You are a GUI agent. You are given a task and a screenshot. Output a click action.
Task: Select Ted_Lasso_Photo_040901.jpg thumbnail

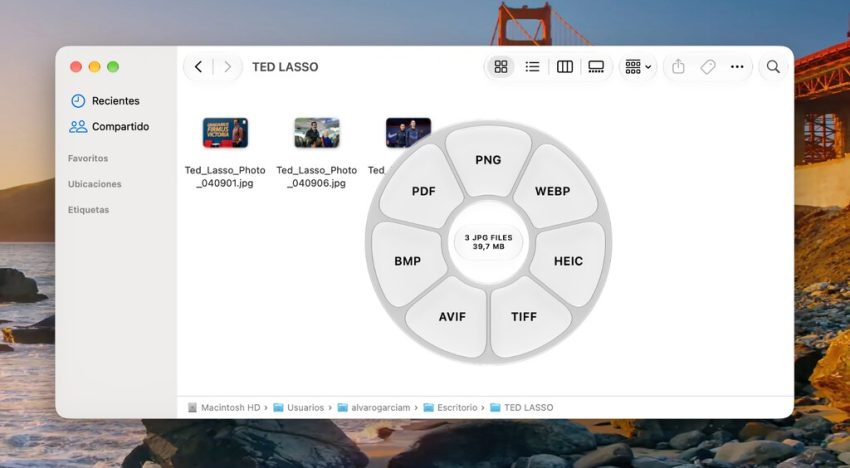point(225,133)
